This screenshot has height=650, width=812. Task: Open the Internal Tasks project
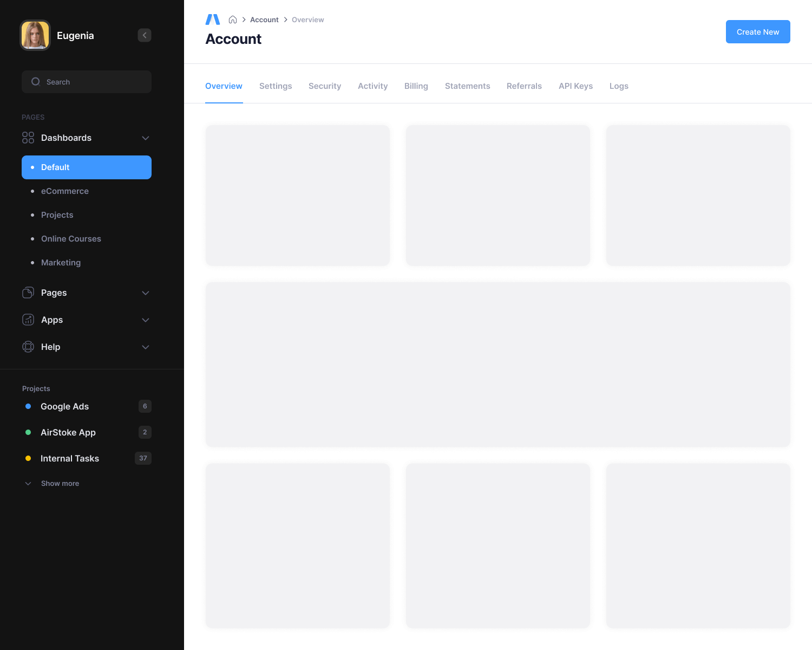point(70,458)
